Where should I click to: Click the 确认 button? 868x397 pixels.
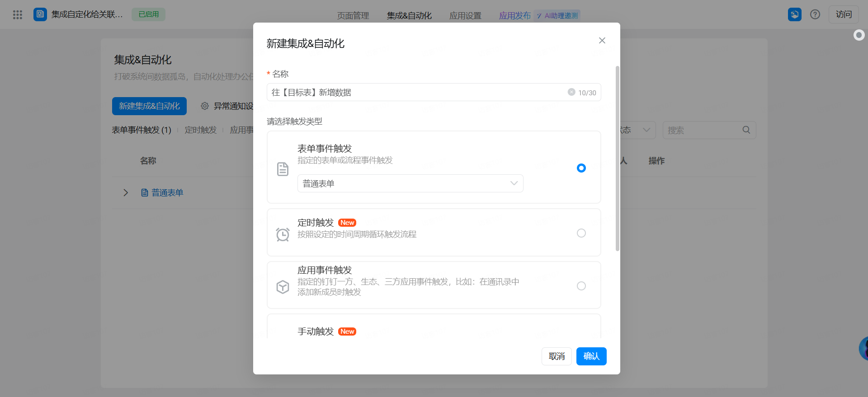point(591,356)
